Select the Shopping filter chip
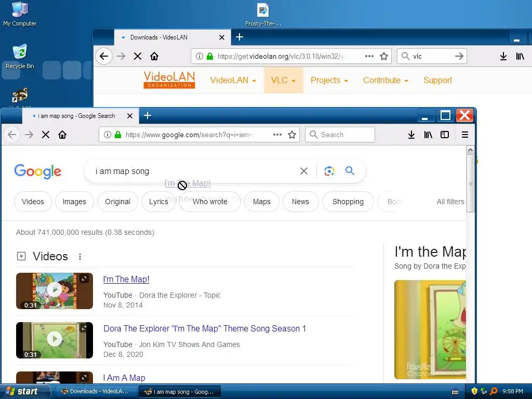The width and height of the screenshot is (532, 399). pyautogui.click(x=348, y=202)
